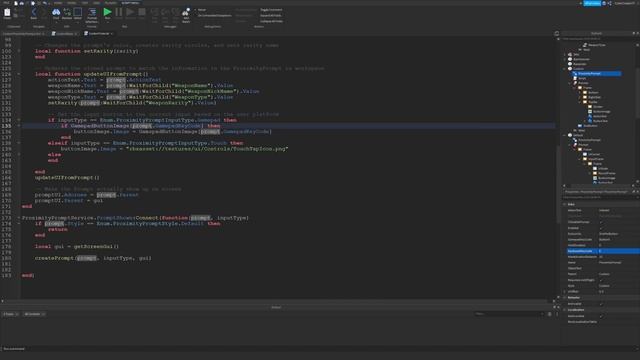Toggle the ClickablePrompt property checkbox
The image size is (640, 360).
point(602,222)
